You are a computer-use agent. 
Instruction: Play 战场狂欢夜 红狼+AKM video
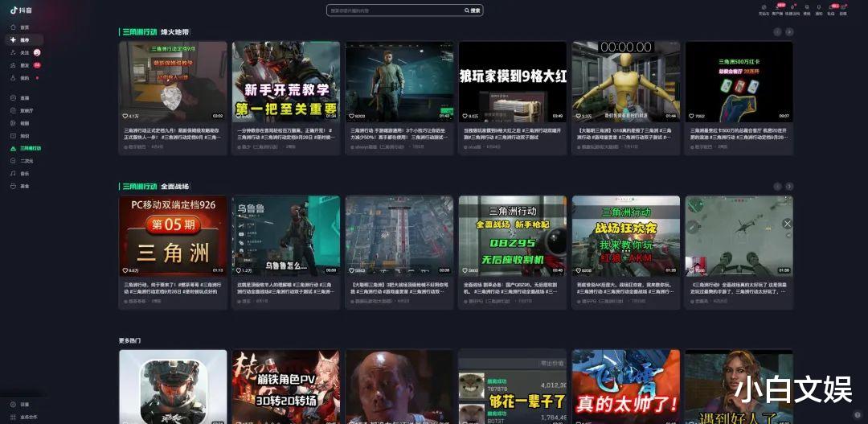click(x=626, y=236)
